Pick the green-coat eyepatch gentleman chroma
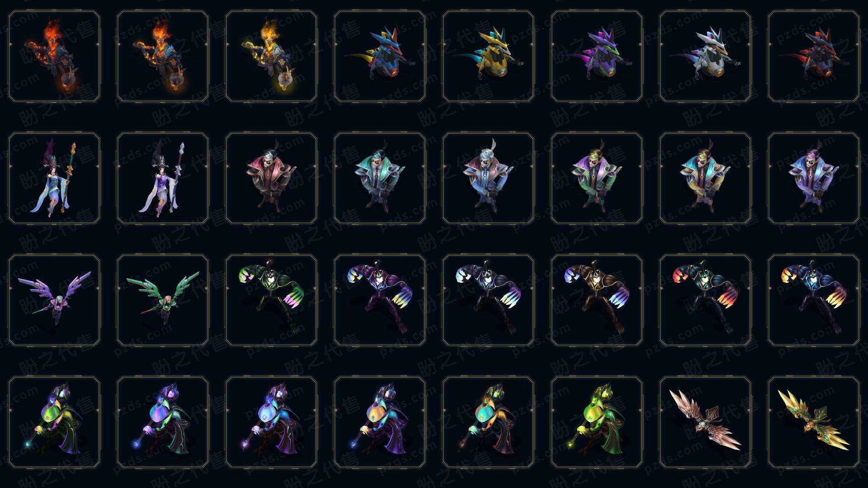Screen dimensions: 868x488 (597, 178)
